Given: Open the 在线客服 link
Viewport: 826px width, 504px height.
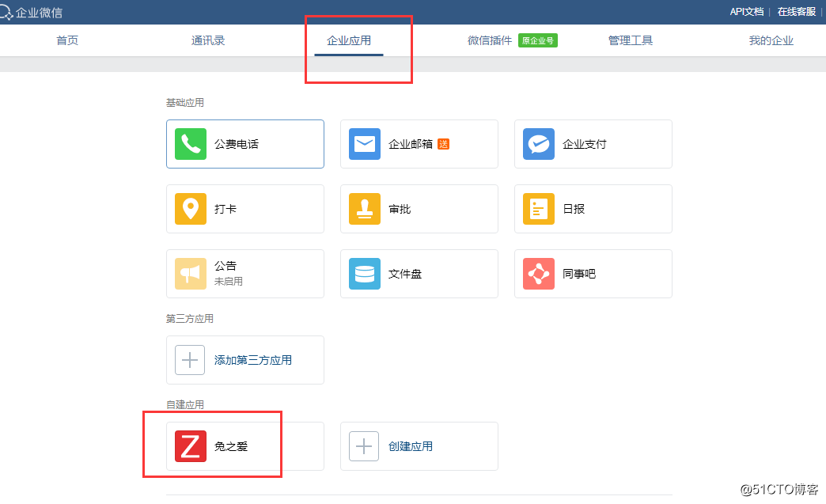Looking at the screenshot, I should coord(797,12).
